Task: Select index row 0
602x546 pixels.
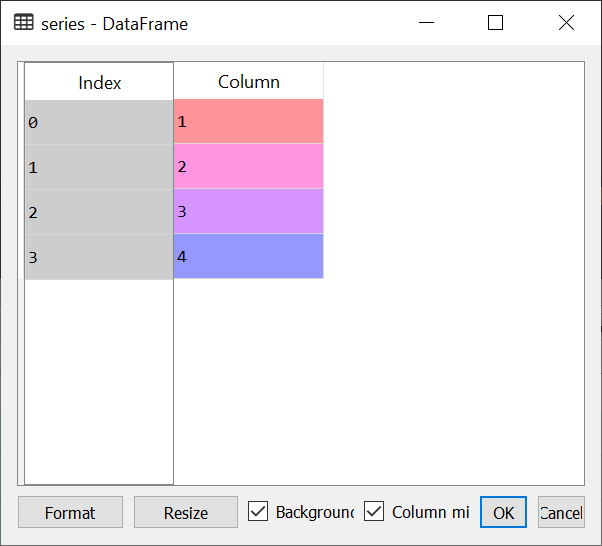Action: (99, 122)
